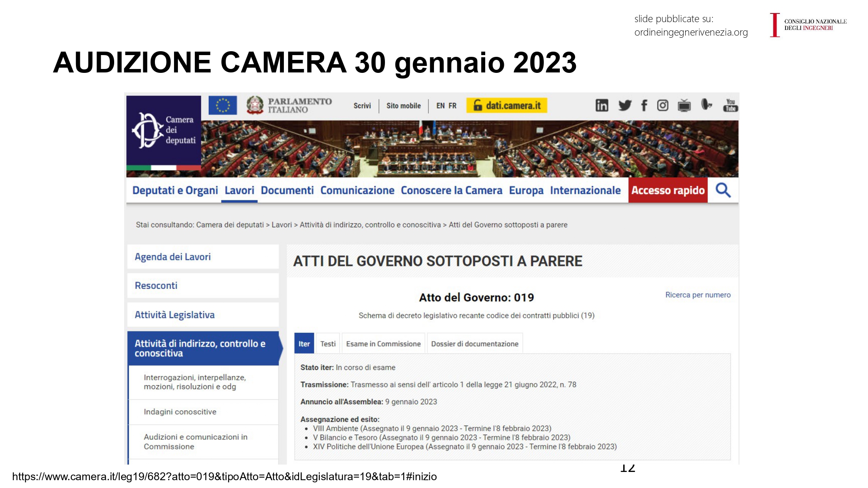Click the Ricerca per numero link

(x=698, y=295)
